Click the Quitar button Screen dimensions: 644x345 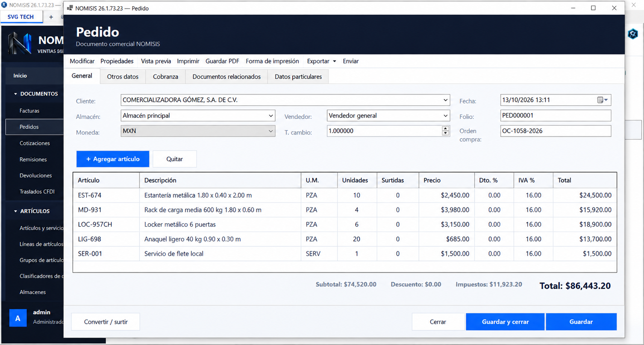[174, 159]
